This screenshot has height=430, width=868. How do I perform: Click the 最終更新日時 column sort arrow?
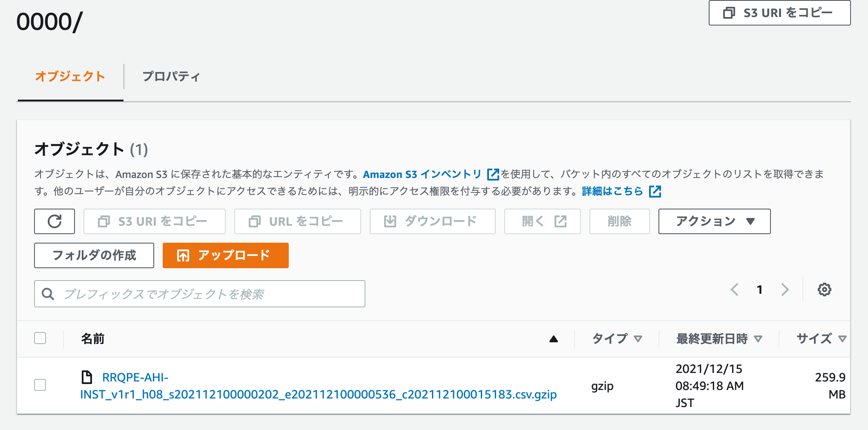tap(758, 339)
